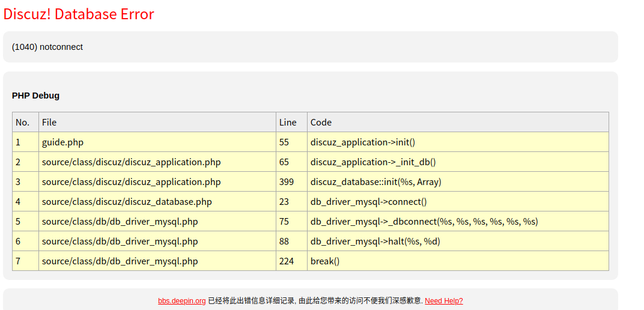Click the _dbconnect code cell in row 5

click(x=458, y=221)
